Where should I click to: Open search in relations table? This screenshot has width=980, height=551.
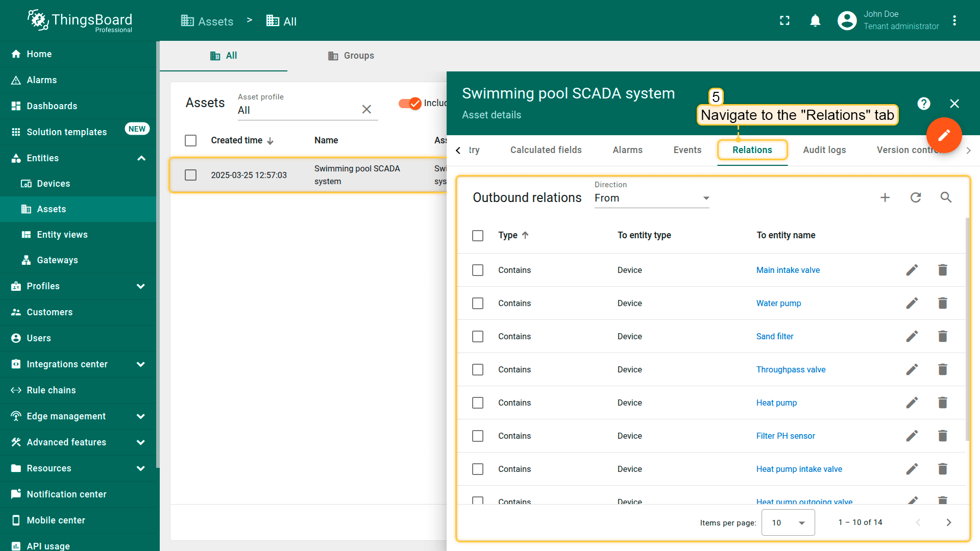point(946,197)
